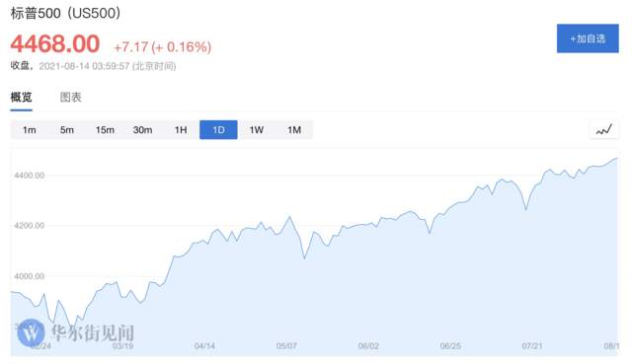The image size is (632, 364).
Task: Click the 标普500 (US500) title
Action: (x=66, y=13)
